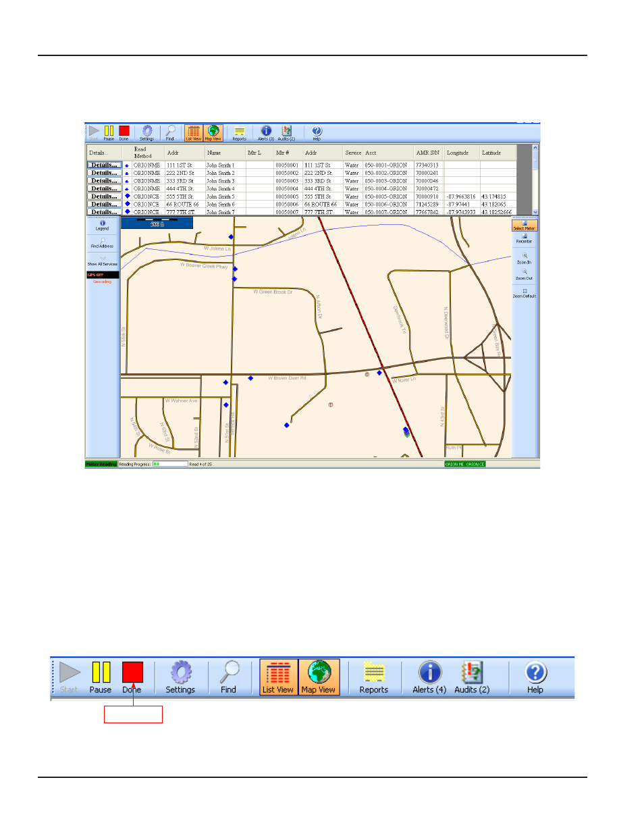
Task: Toggle List View in the enlarged toolbar
Action: (278, 677)
